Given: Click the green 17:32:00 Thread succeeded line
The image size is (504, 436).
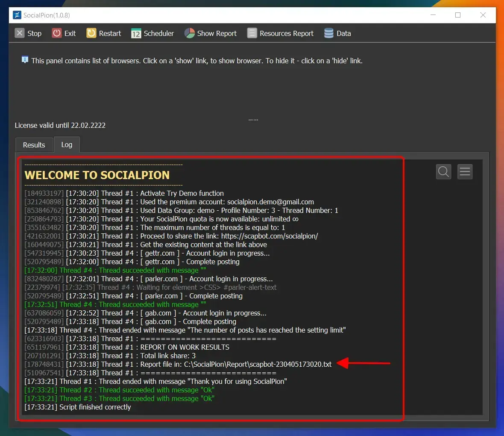Looking at the screenshot, I should point(115,270).
